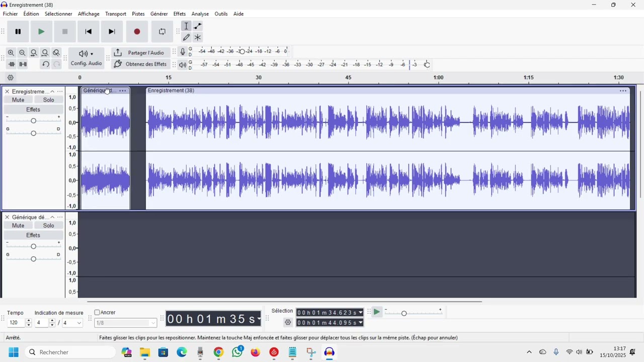Open the time signature denominator 4 dropdown
This screenshot has width=644, height=362.
pyautogui.click(x=72, y=323)
